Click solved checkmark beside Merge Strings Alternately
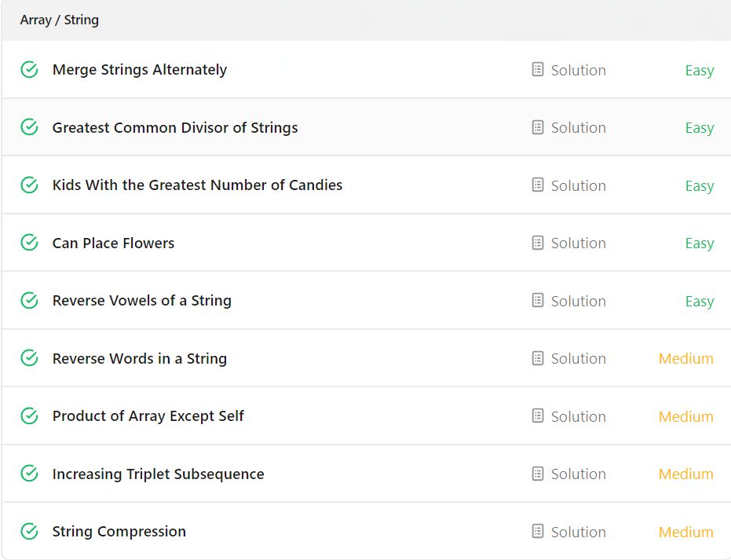Image resolution: width=731 pixels, height=560 pixels. click(x=29, y=69)
